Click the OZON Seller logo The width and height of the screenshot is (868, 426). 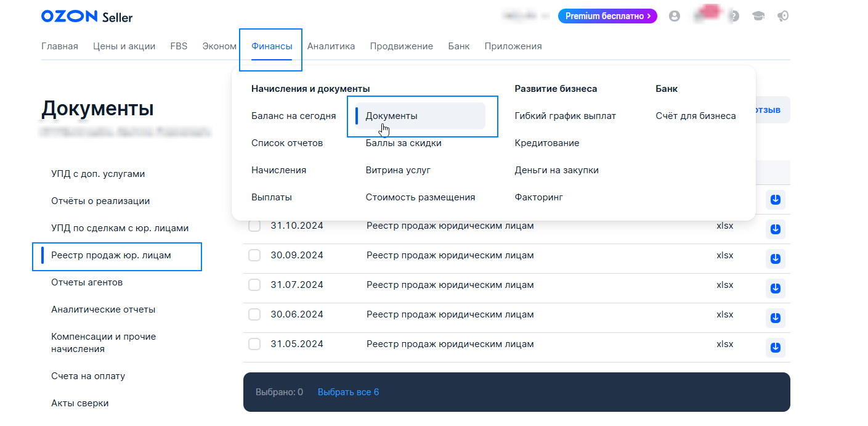coord(87,17)
